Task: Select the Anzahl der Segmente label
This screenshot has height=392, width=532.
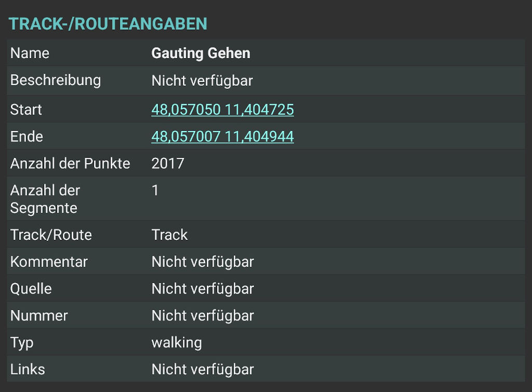Action: 45,199
